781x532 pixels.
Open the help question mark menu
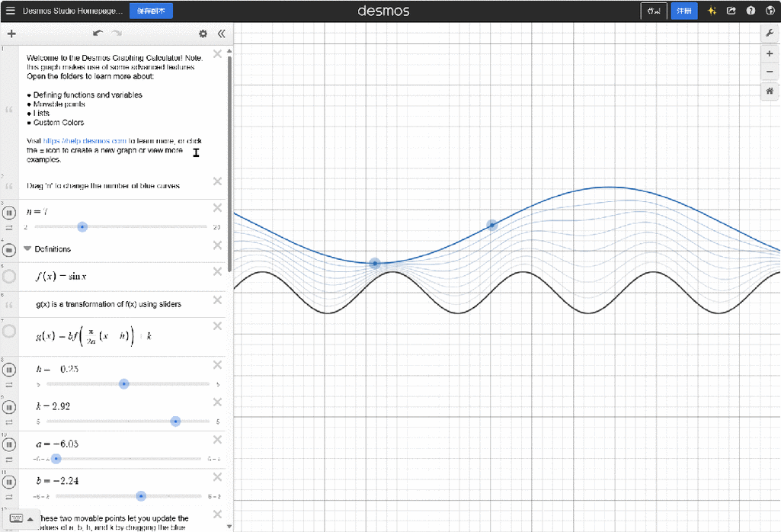pyautogui.click(x=751, y=11)
